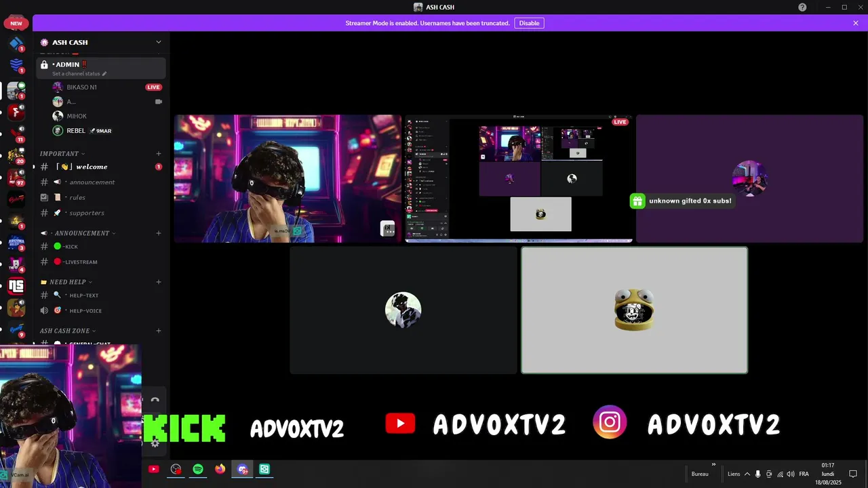Show hidden tray icons chevron

pyautogui.click(x=747, y=474)
